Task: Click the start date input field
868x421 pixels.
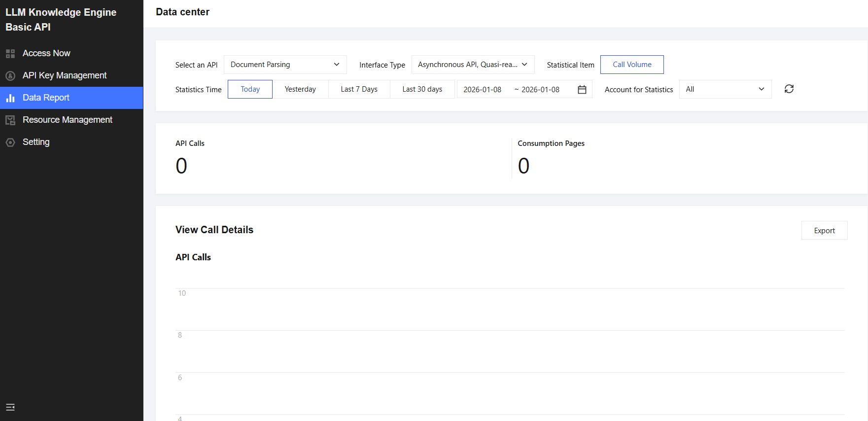Action: 483,90
